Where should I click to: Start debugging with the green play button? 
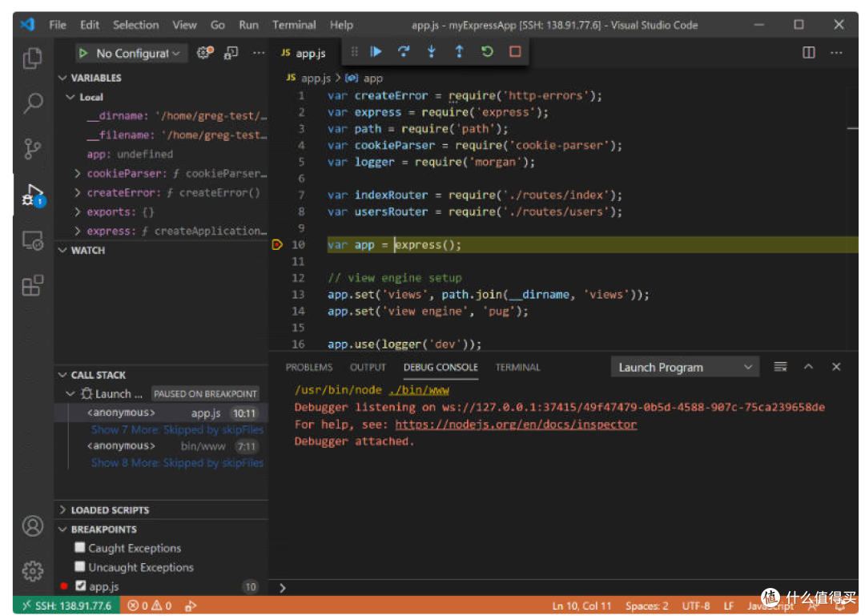pyautogui.click(x=83, y=53)
